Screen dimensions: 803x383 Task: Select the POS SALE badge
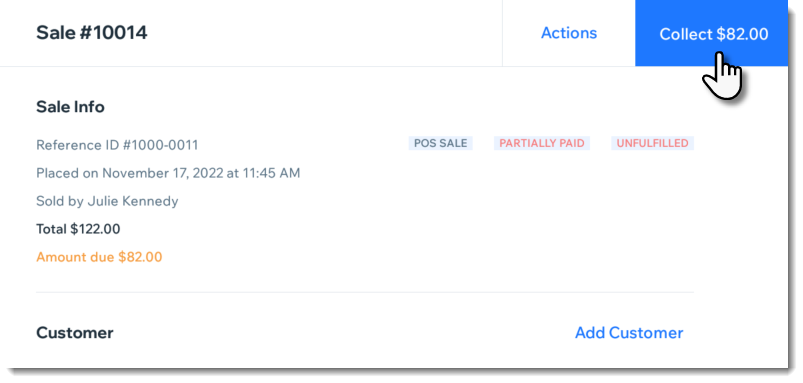click(x=440, y=143)
